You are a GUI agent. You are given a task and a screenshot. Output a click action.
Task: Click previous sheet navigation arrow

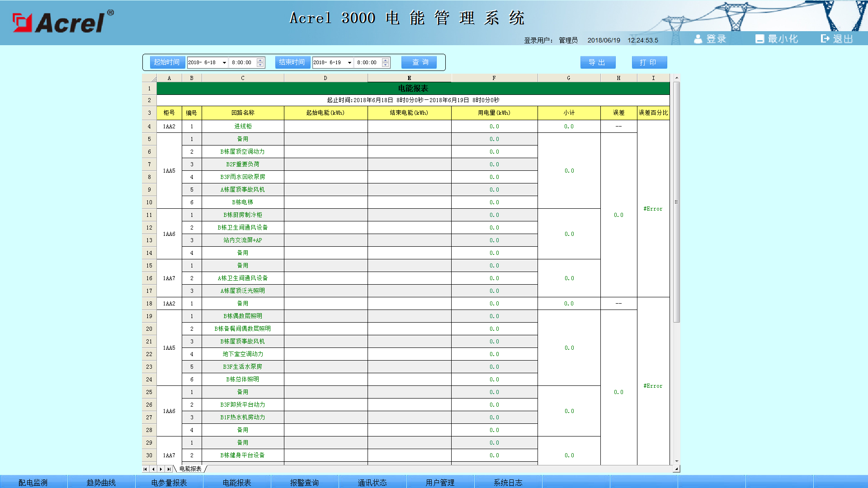153,469
